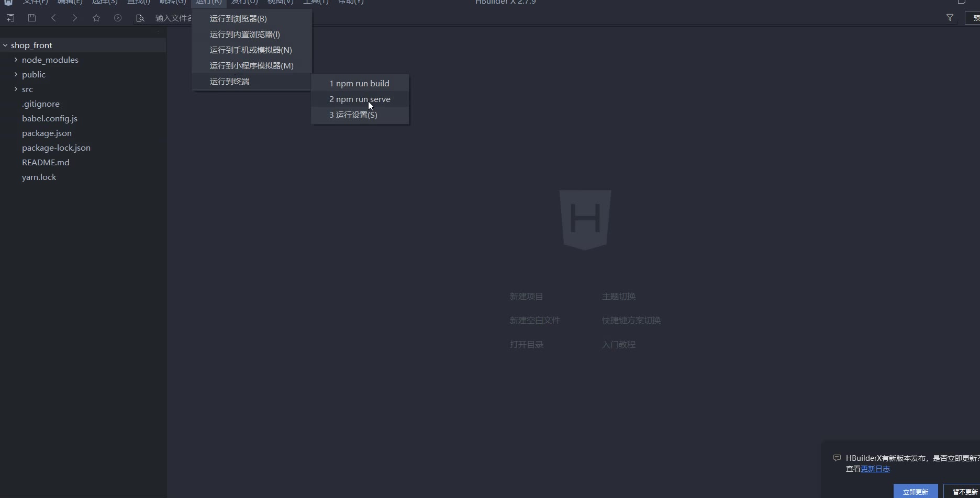Click the 新建空白文件 shortcut
The image size is (980, 498).
(x=535, y=320)
